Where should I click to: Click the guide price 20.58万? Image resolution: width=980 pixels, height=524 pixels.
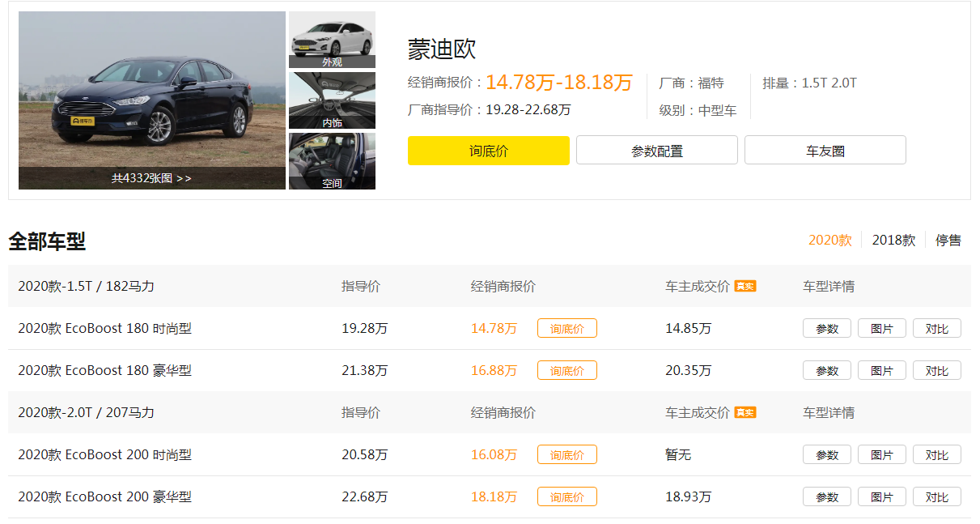pyautogui.click(x=364, y=455)
